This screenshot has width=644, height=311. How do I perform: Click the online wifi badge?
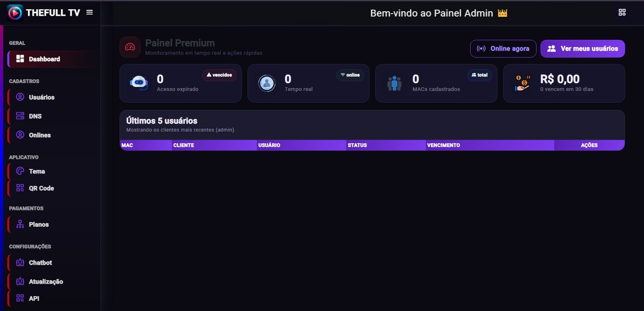(x=350, y=75)
